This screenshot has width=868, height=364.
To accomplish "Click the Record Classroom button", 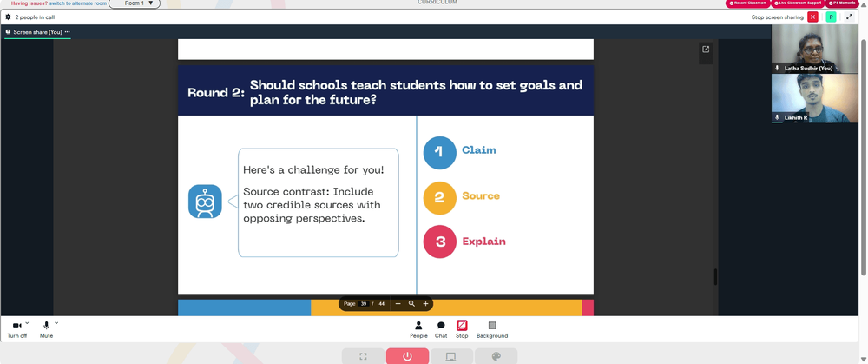I will 748,3.
